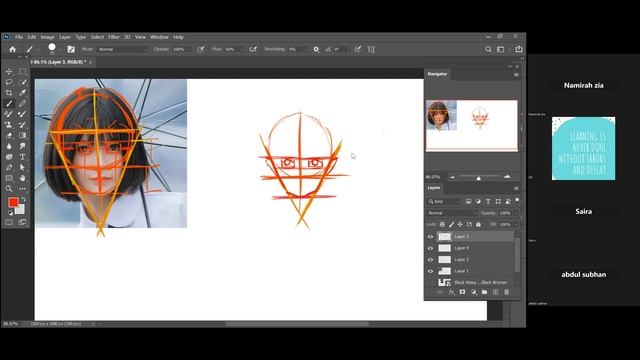Click the Navigator preview thumbnail
The image size is (640, 360).
tap(472, 125)
